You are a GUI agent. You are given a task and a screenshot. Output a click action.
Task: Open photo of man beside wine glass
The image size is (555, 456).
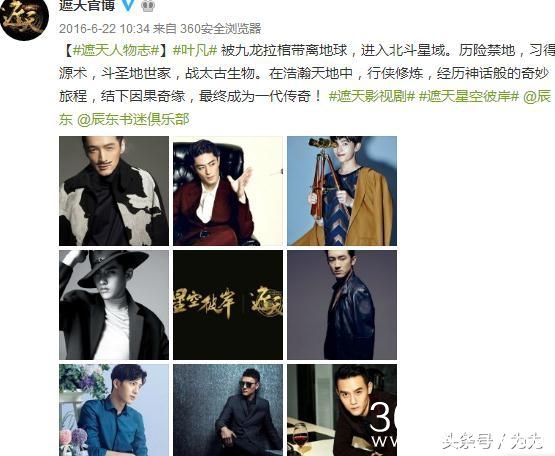342,410
